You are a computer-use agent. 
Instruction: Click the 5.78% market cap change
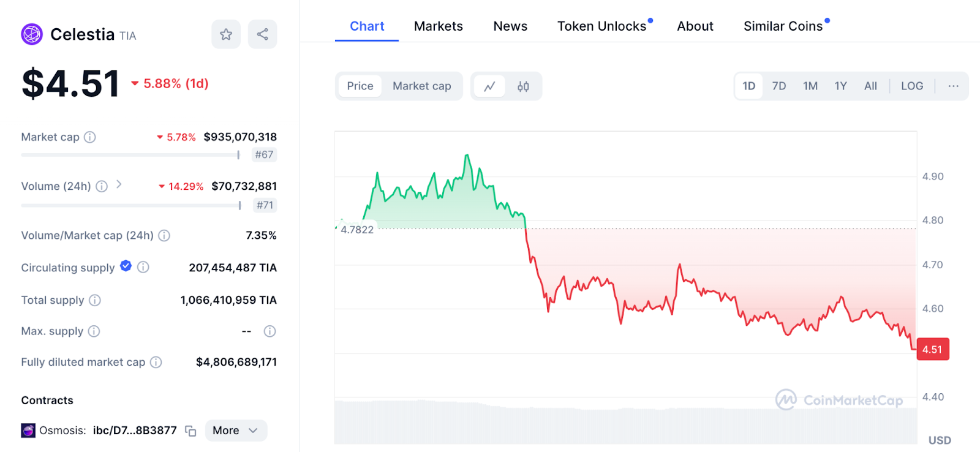point(176,137)
